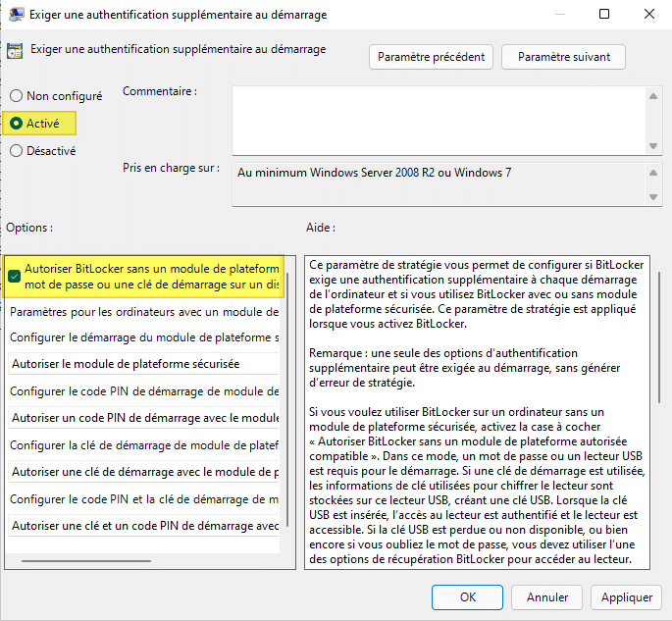Click help paragraph starting 'Ce paramètre de stratégie'
This screenshot has width=672, height=621.
click(x=476, y=294)
